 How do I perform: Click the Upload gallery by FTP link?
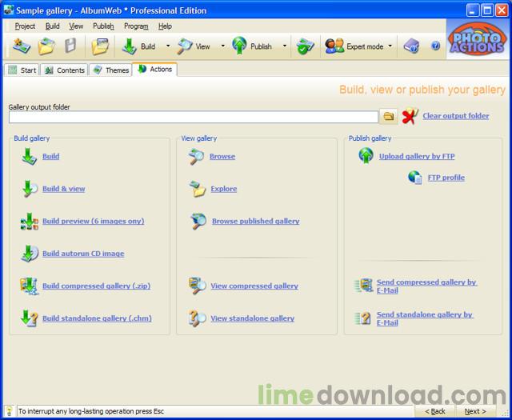tap(417, 156)
